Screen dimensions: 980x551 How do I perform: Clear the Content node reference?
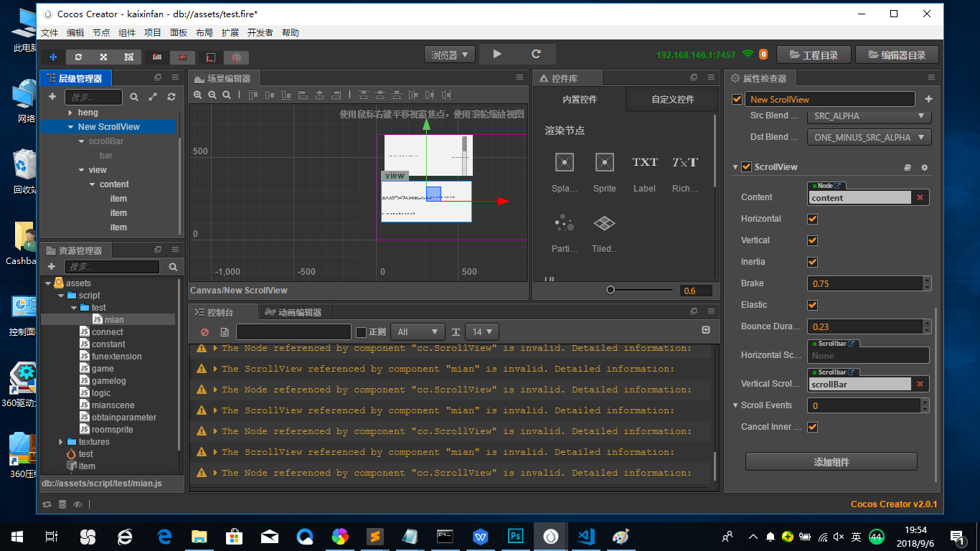[x=920, y=197]
